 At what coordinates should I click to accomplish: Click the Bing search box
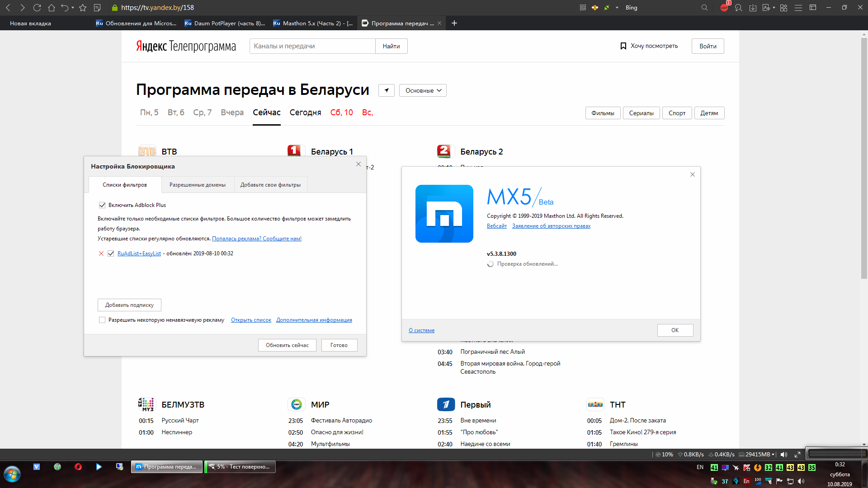(x=661, y=8)
